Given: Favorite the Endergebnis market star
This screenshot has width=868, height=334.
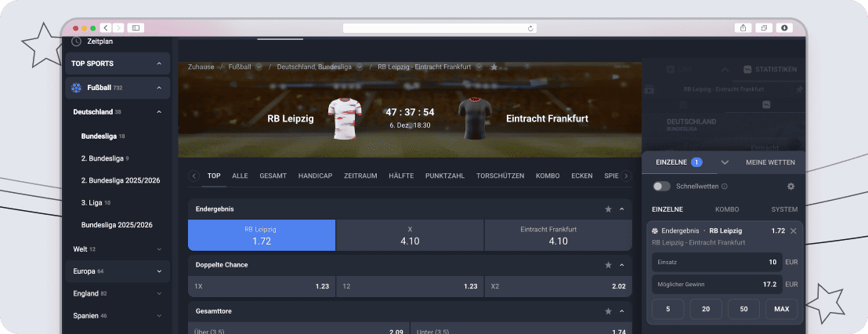Looking at the screenshot, I should [609, 209].
